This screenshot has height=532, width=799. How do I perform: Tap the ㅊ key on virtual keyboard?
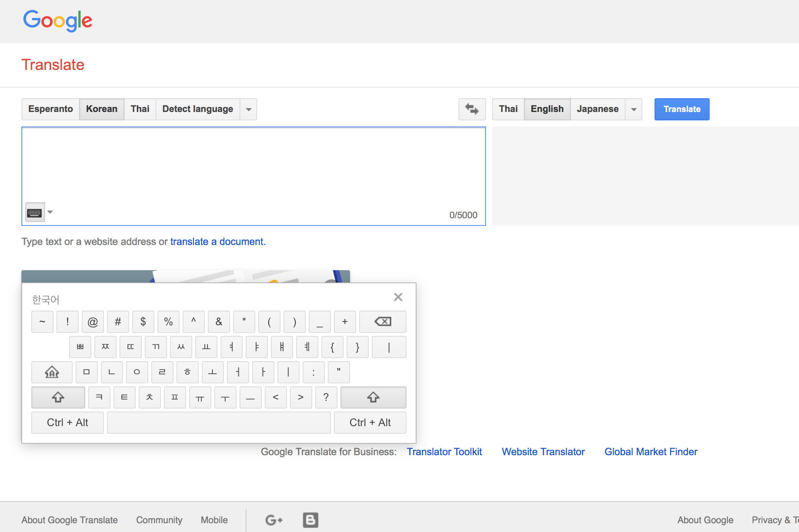(x=150, y=397)
